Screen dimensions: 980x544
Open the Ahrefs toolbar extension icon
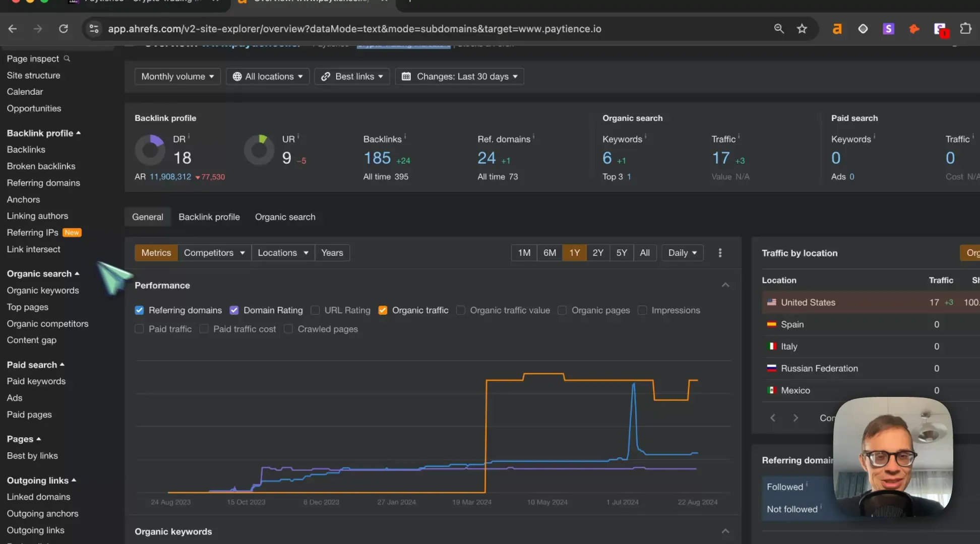tap(837, 29)
